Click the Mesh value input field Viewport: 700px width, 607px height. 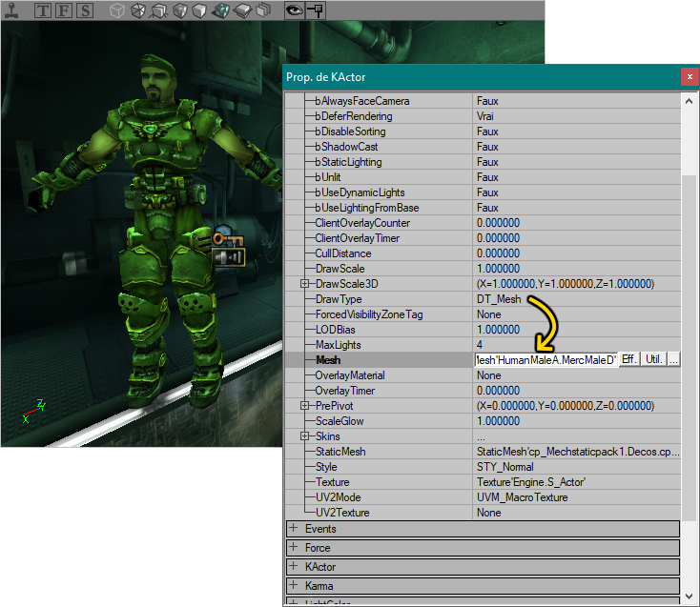click(546, 360)
